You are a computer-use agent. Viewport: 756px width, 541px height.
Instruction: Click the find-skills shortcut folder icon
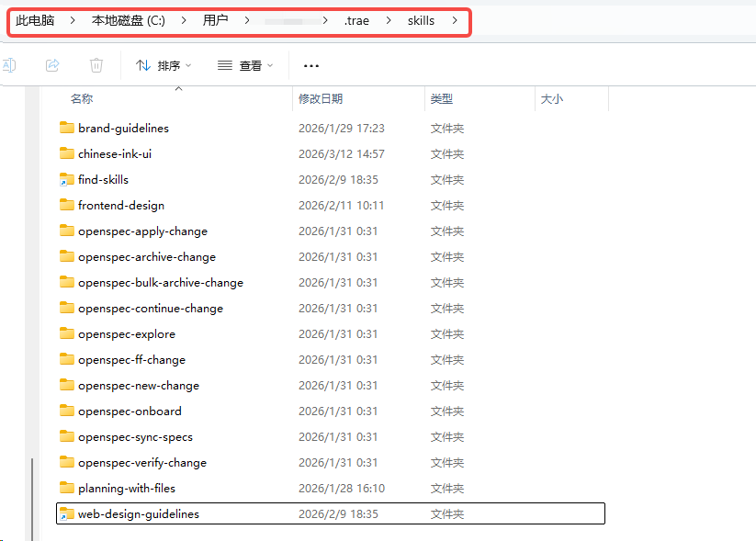click(66, 179)
